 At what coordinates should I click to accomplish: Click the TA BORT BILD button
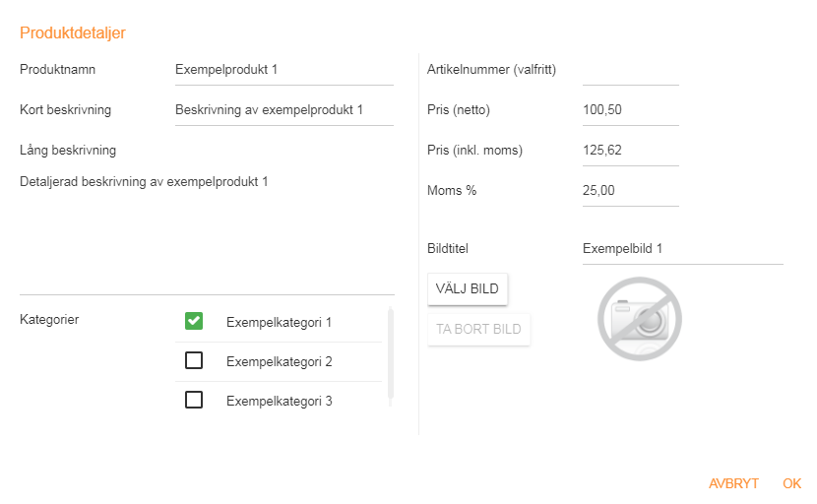[478, 330]
